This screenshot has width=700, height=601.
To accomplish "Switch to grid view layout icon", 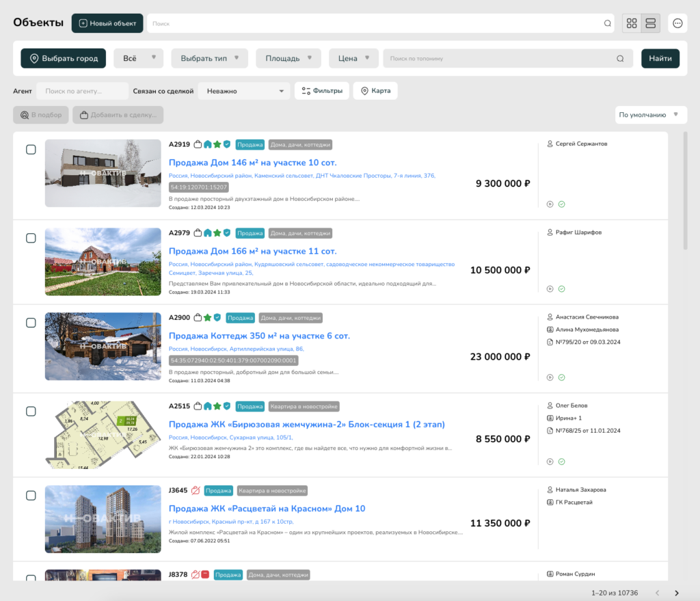I will 632,23.
